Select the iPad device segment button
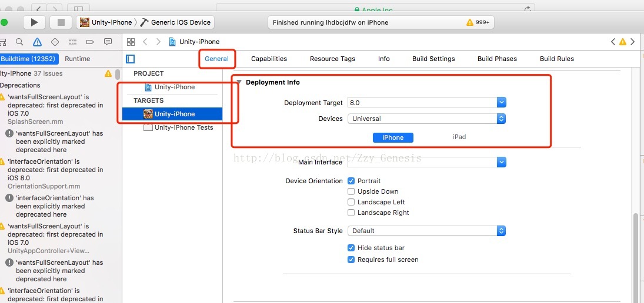 (x=459, y=137)
